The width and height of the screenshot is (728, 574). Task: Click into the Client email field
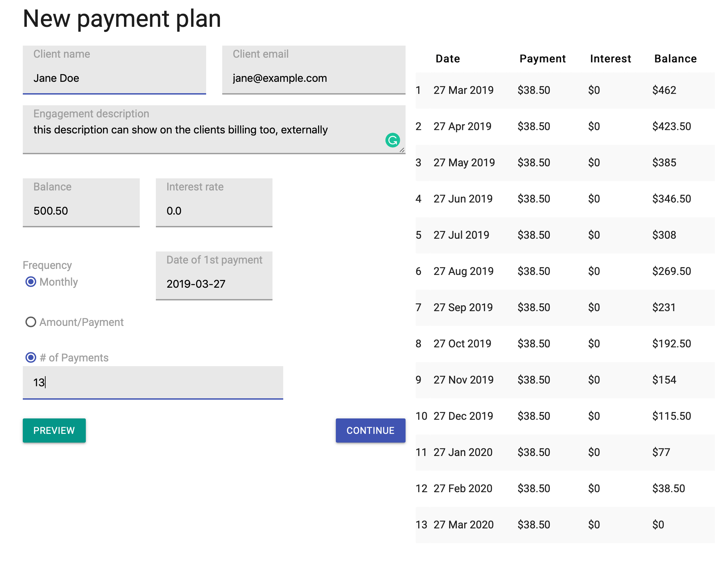(313, 78)
